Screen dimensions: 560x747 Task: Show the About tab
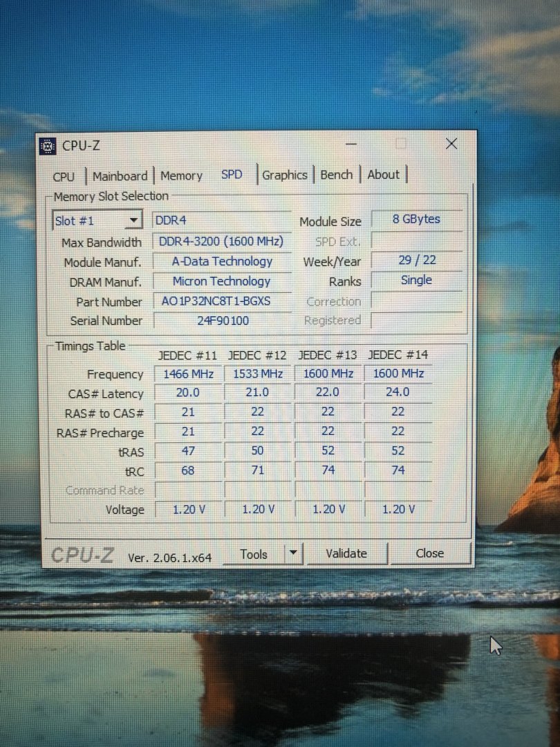(x=383, y=174)
